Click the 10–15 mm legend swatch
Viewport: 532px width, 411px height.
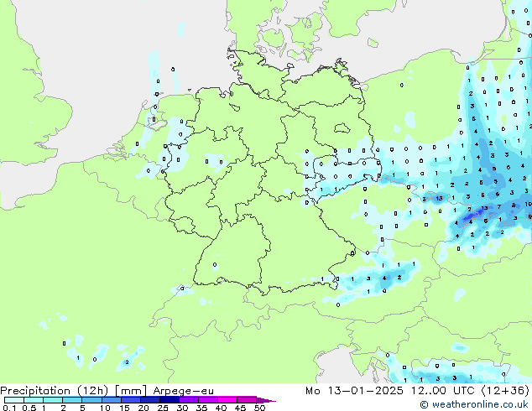(112, 400)
